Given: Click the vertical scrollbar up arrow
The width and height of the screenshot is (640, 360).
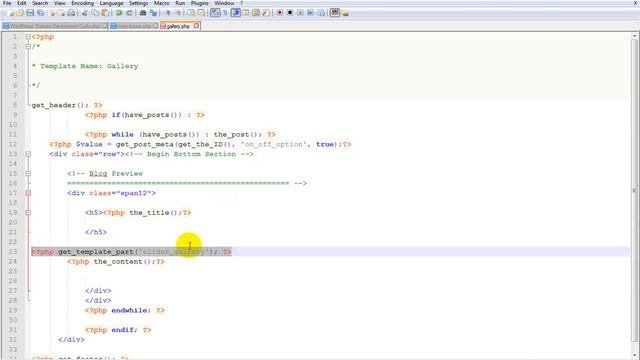Looking at the screenshot, I should coord(634,36).
